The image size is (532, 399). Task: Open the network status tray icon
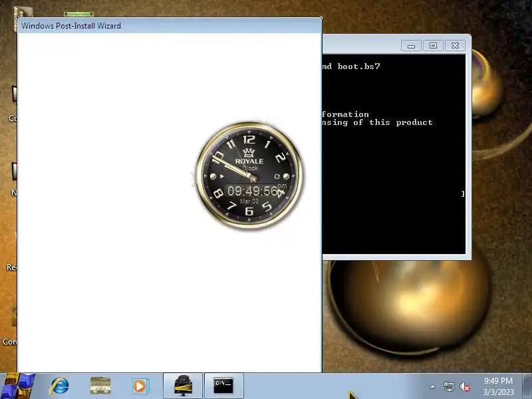point(448,386)
